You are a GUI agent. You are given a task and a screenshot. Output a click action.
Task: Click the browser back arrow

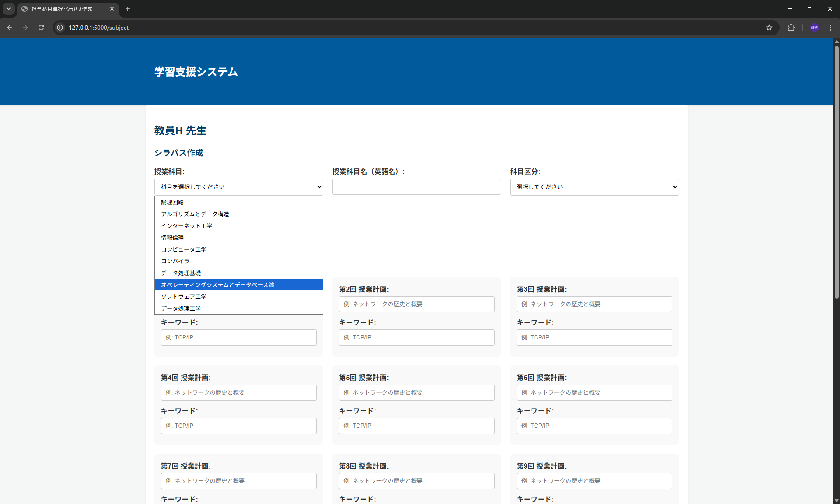click(10, 28)
